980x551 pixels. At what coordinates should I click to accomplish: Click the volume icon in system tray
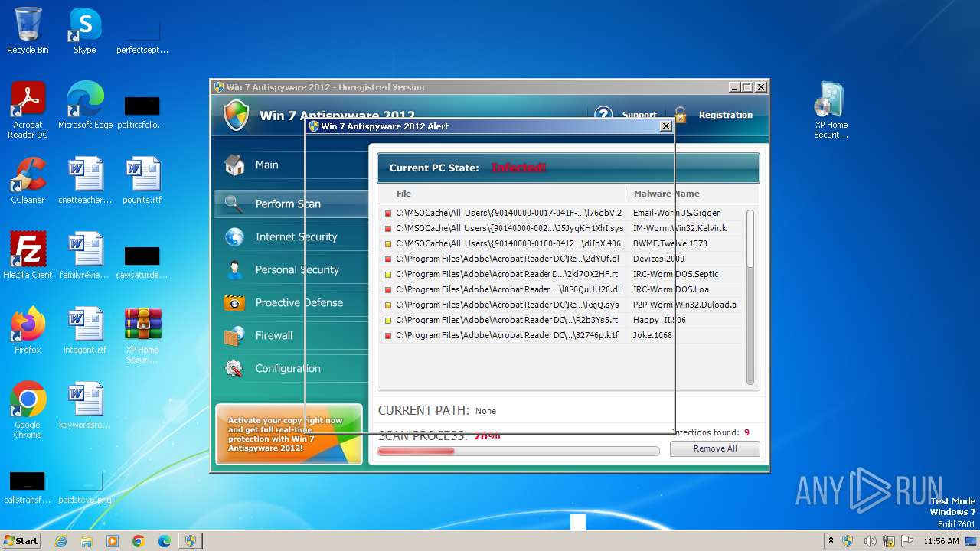click(x=870, y=541)
